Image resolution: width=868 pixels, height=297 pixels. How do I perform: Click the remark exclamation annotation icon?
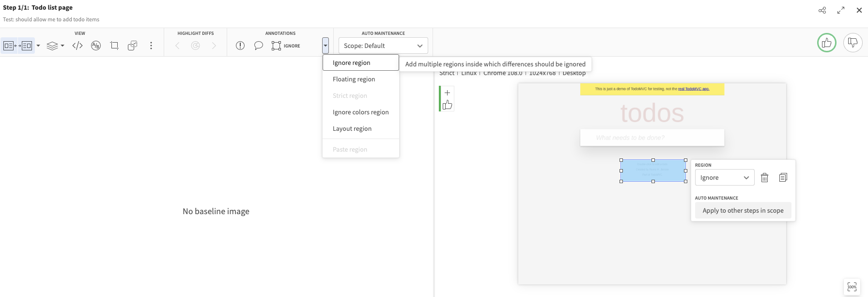click(240, 46)
